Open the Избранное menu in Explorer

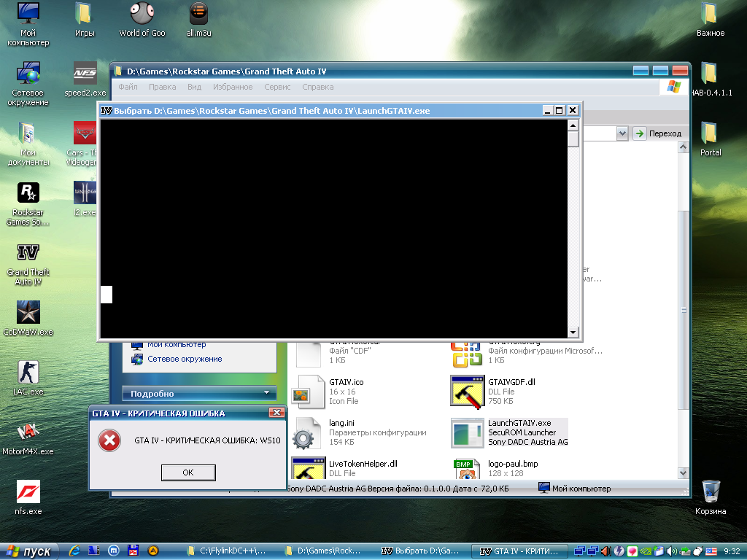click(233, 87)
